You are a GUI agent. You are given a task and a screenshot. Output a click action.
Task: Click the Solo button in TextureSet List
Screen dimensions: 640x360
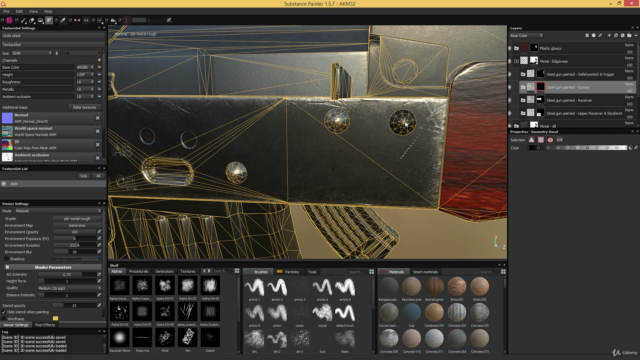(x=84, y=176)
